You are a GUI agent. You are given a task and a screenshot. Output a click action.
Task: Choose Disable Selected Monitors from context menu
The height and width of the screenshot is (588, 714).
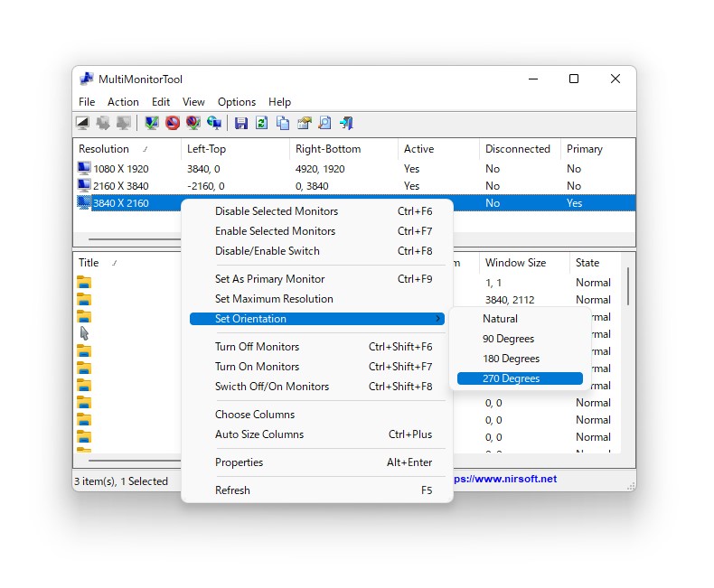pos(317,211)
